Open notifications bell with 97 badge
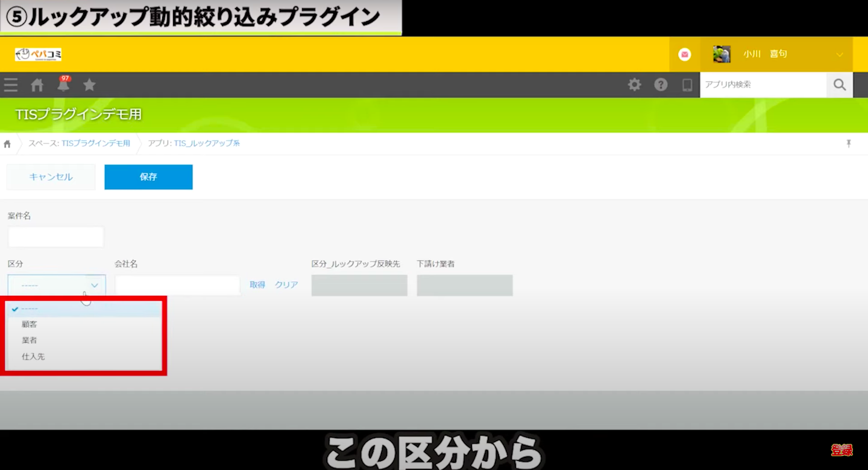The width and height of the screenshot is (868, 470). click(x=63, y=85)
